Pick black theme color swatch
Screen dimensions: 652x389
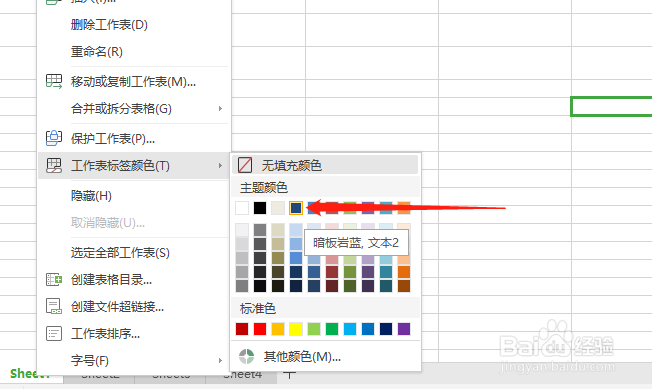tap(260, 208)
